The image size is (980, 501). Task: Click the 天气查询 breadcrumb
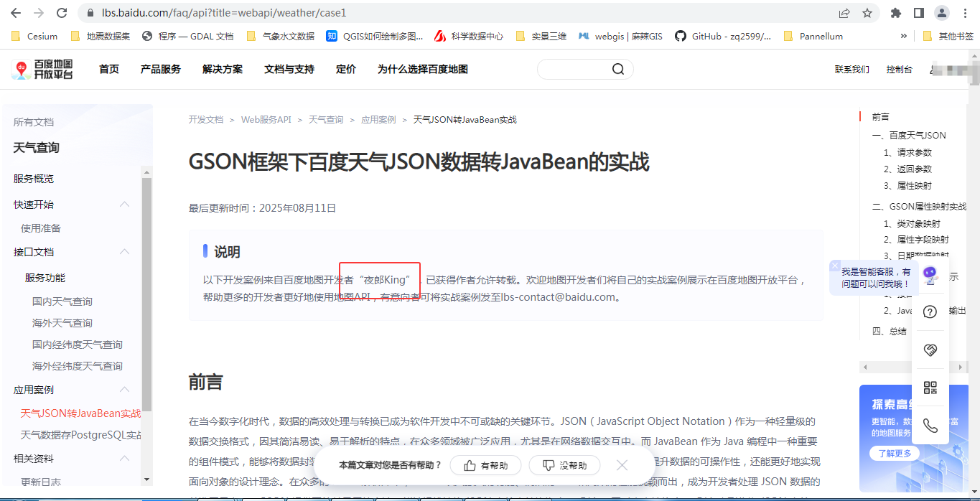click(x=326, y=120)
